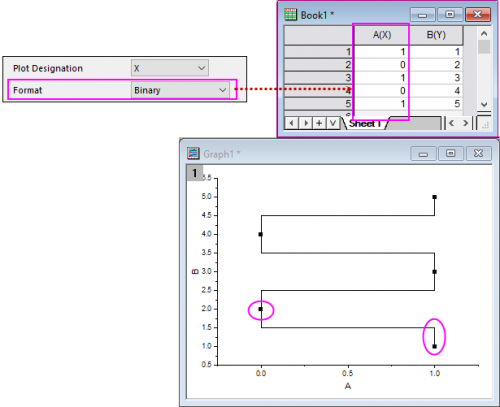Viewport: 500px width, 407px height.
Task: Click the data point at Y value 5.0
Action: click(434, 197)
